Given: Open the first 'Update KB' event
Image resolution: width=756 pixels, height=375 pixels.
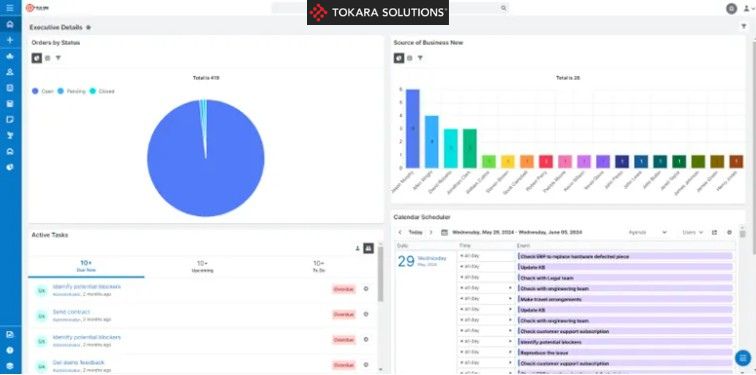Looking at the screenshot, I should click(x=625, y=267).
